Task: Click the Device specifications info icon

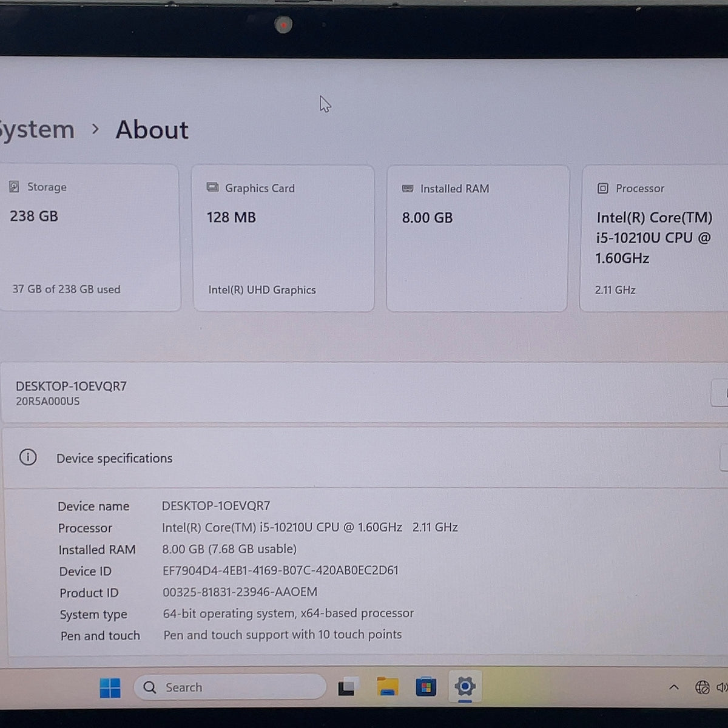Action: point(28,457)
